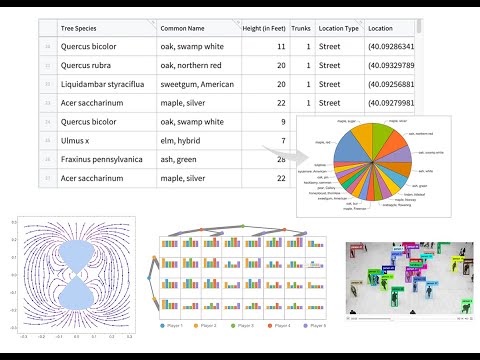Click the 'oak, northern red' cell
Viewport: 480px width, 360px height.
click(199, 65)
